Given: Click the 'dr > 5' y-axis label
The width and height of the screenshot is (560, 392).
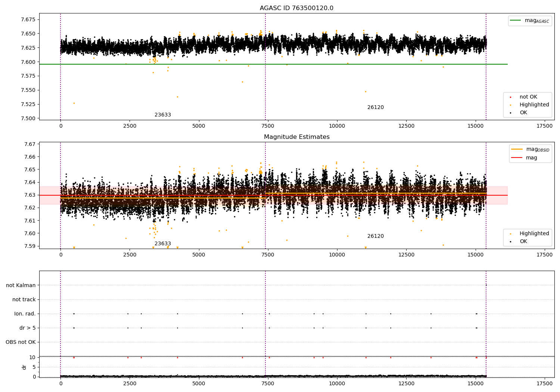Looking at the screenshot, I should tap(28, 328).
